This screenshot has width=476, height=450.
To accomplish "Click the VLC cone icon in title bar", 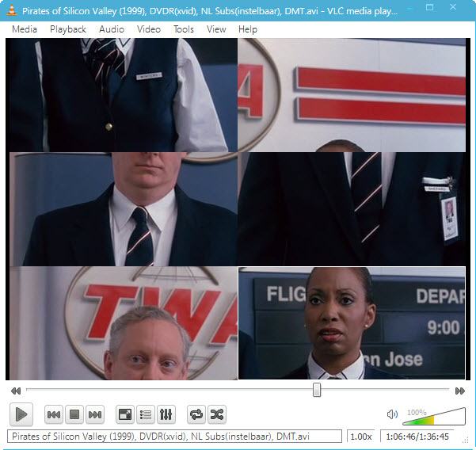I will pyautogui.click(x=12, y=10).
